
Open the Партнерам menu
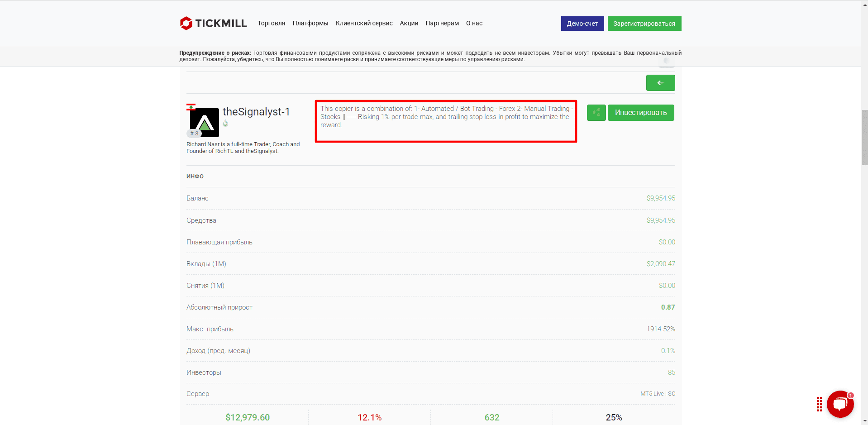tap(442, 23)
